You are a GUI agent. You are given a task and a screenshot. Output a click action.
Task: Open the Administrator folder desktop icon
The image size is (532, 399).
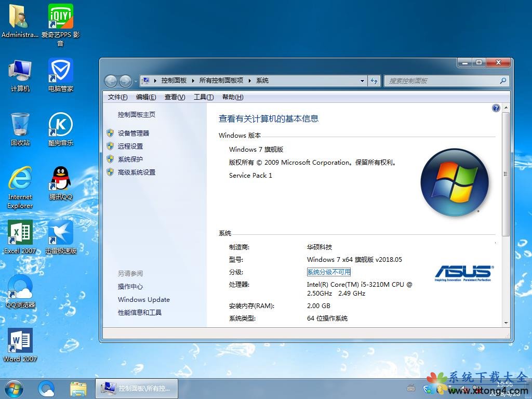coord(20,21)
